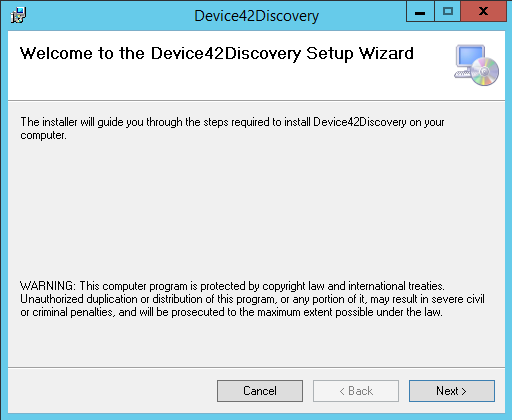Click the divider below the welcome banner

pyautogui.click(x=256, y=100)
